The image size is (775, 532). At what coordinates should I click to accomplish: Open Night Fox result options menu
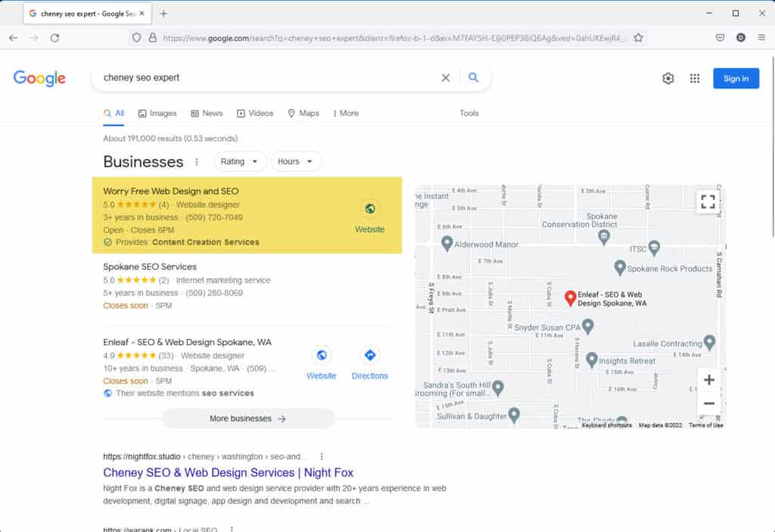coord(322,456)
